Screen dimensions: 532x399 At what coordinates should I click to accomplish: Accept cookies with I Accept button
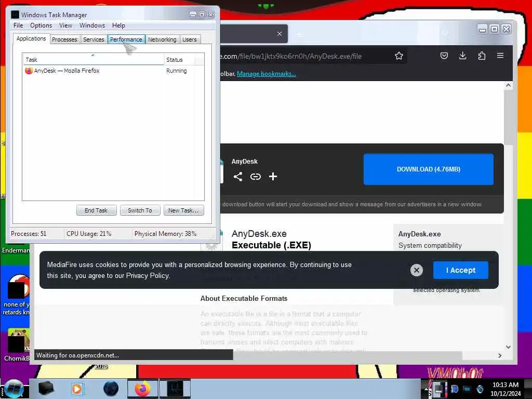point(460,270)
